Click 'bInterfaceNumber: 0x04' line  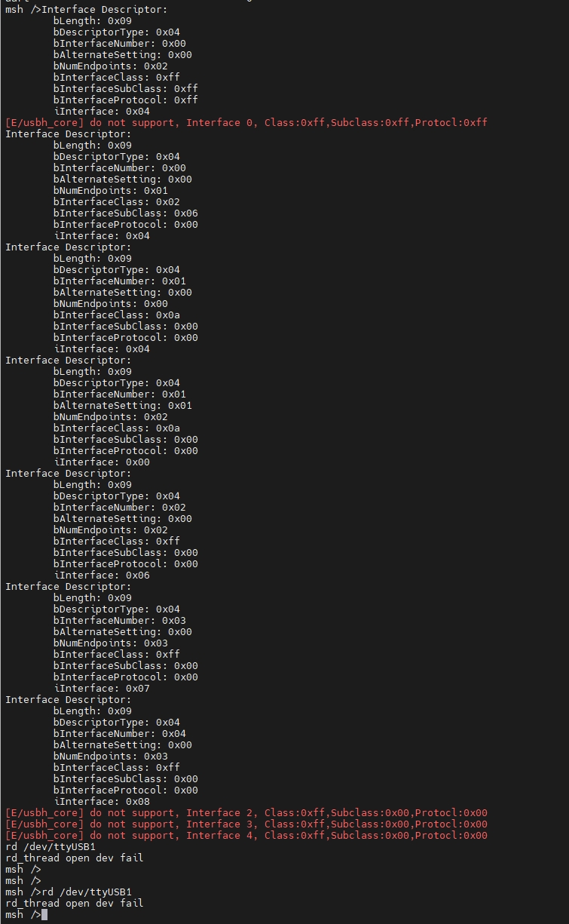(120, 734)
